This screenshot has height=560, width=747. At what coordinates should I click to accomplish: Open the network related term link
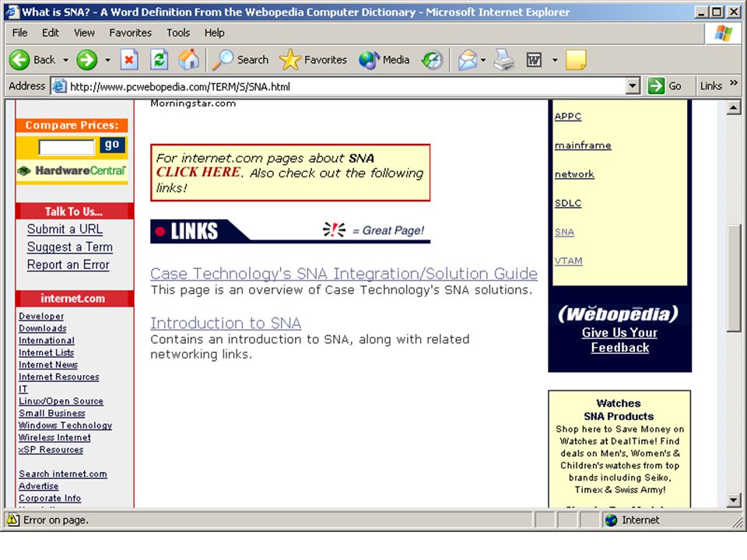pos(574,174)
